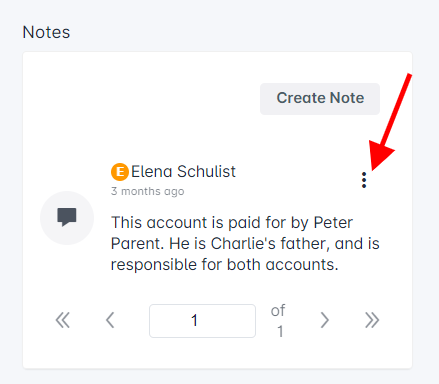The width and height of the screenshot is (439, 384).
Task: Jump to last page with double-right chevrons
Action: tap(372, 320)
